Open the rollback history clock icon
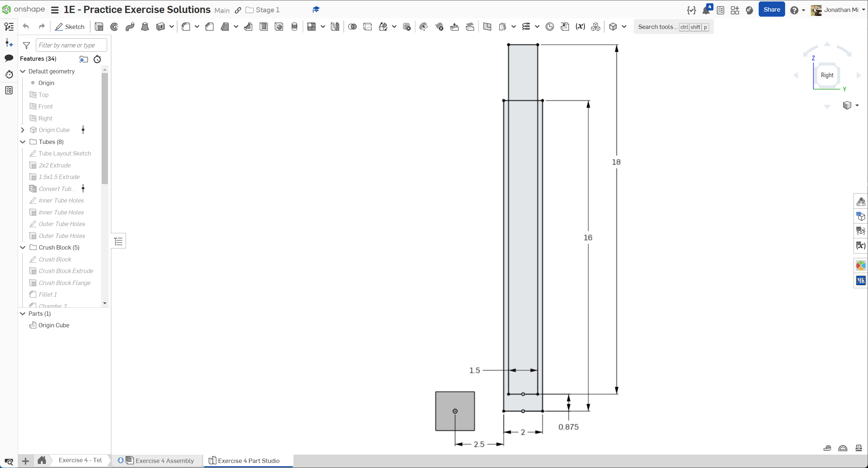868x468 pixels. (x=97, y=59)
